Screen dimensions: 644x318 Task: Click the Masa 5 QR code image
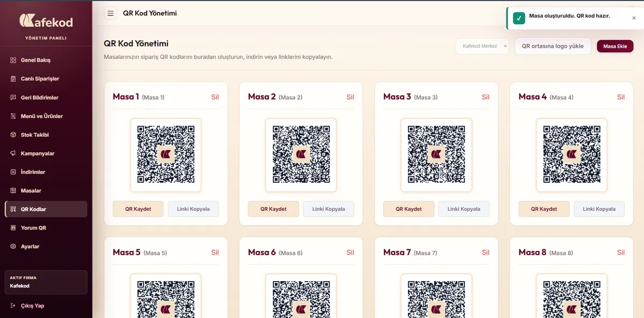(166, 296)
